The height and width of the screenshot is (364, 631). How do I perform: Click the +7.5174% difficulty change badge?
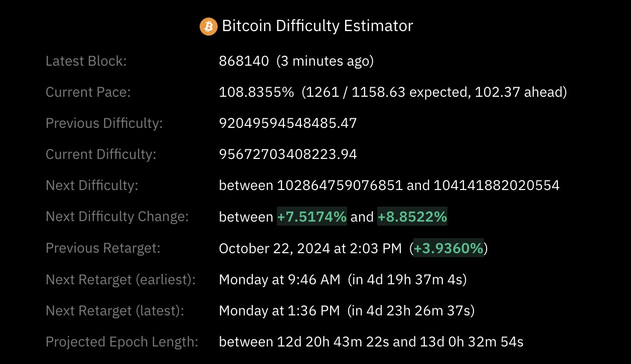311,217
